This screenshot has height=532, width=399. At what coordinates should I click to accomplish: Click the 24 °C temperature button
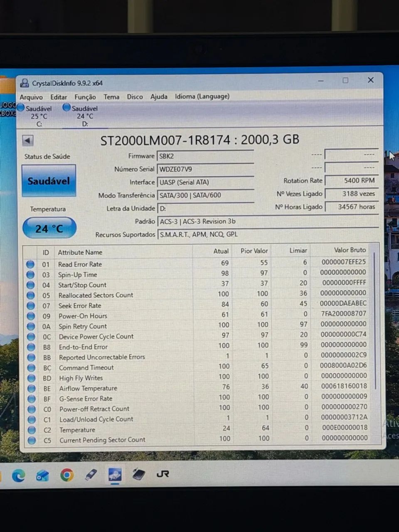[49, 228]
